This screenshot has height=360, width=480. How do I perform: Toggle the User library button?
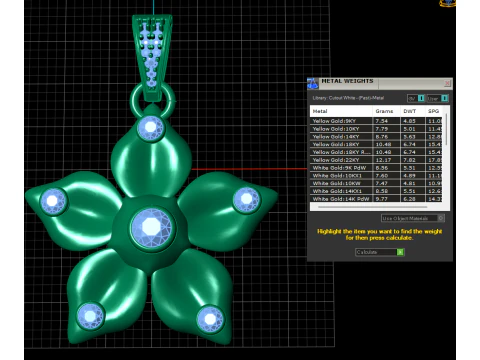(437, 98)
